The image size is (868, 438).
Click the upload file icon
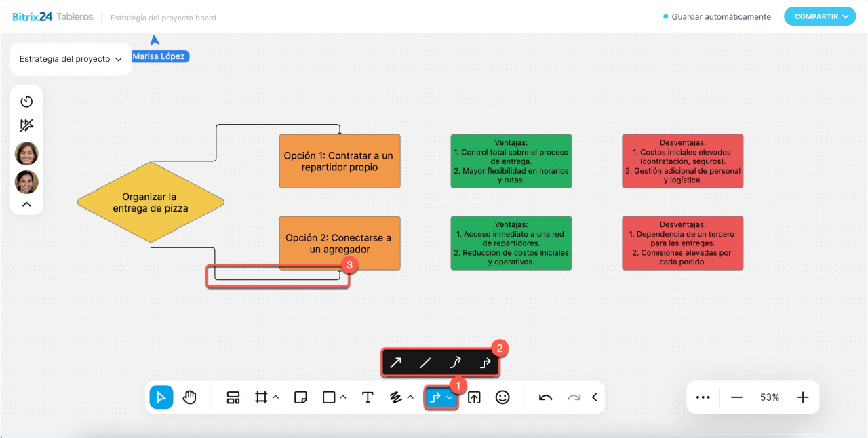[474, 397]
